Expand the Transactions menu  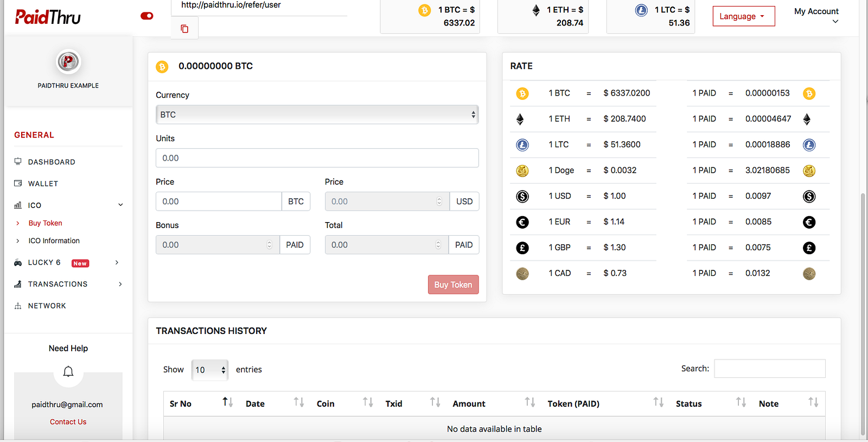68,284
